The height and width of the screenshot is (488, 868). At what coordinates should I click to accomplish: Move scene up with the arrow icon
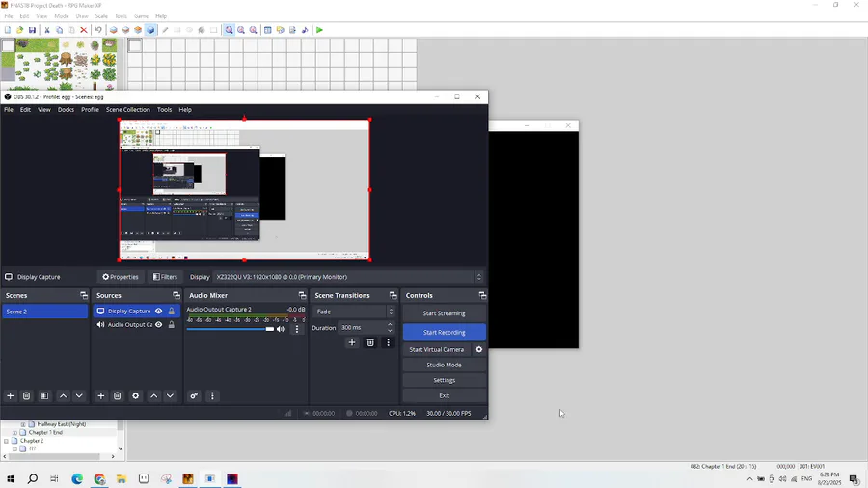tap(63, 395)
